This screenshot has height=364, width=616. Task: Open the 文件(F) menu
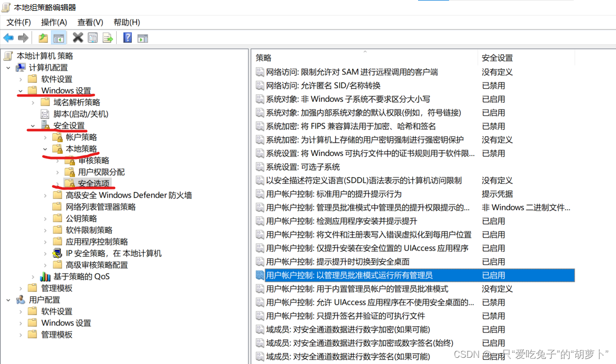pyautogui.click(x=19, y=22)
